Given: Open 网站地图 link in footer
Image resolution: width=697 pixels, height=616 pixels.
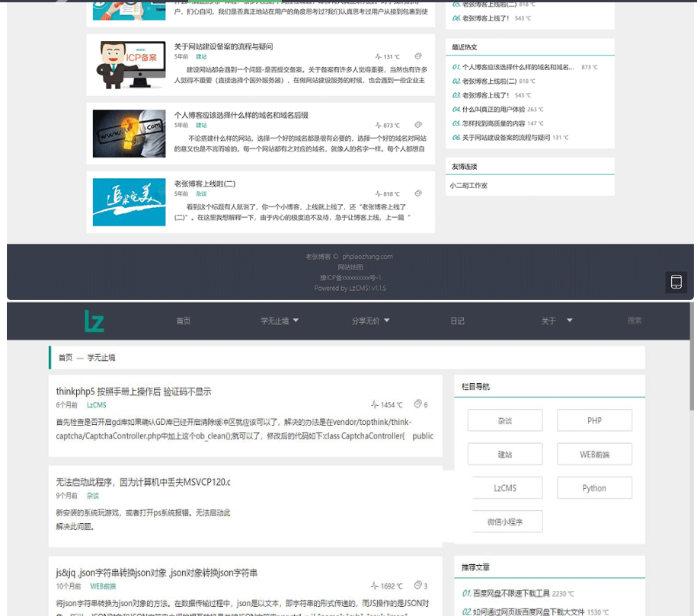Looking at the screenshot, I should coord(350,267).
